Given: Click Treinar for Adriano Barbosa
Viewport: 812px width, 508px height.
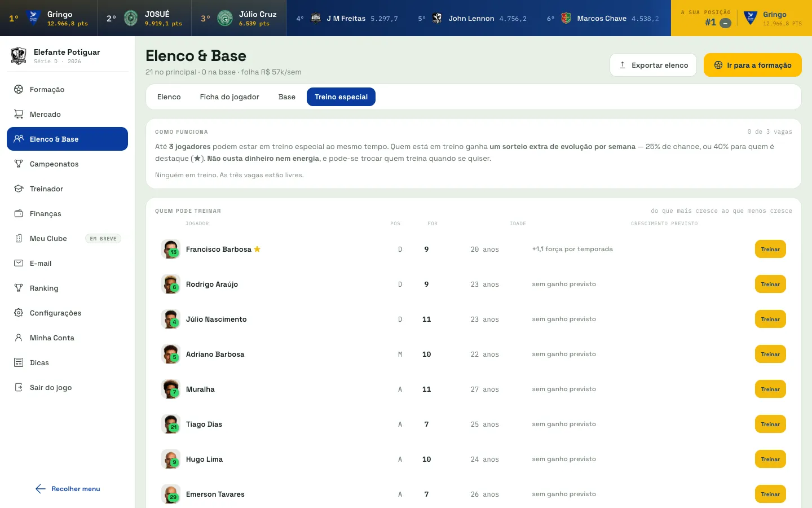Looking at the screenshot, I should (x=770, y=354).
